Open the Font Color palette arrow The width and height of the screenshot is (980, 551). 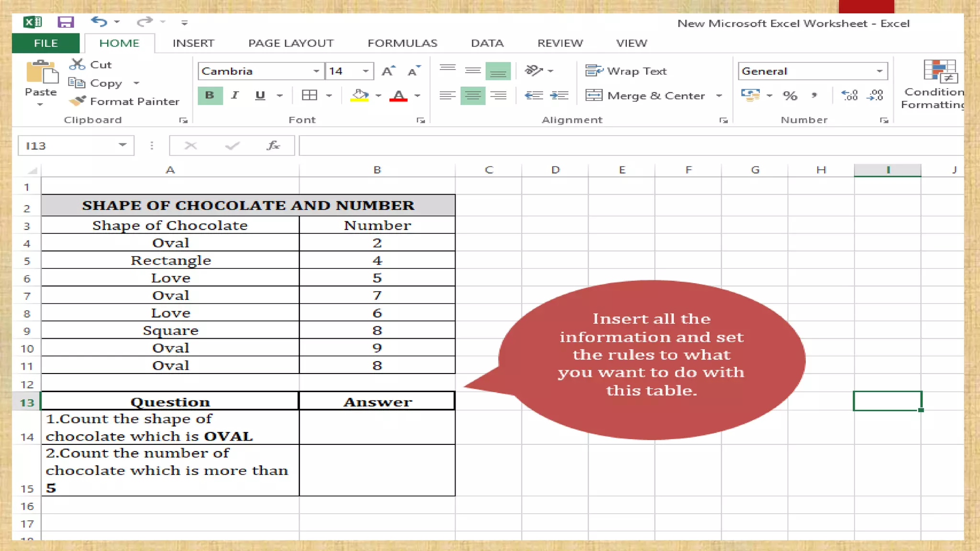coord(417,96)
